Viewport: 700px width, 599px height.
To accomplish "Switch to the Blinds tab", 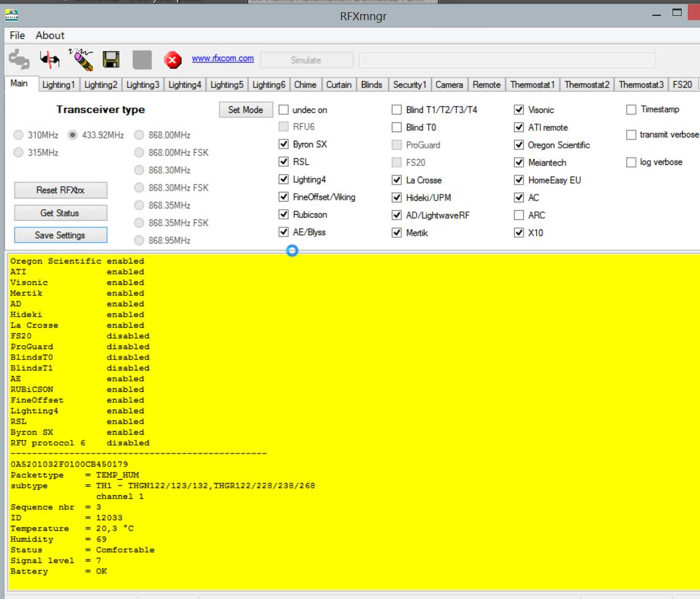I will pos(372,84).
